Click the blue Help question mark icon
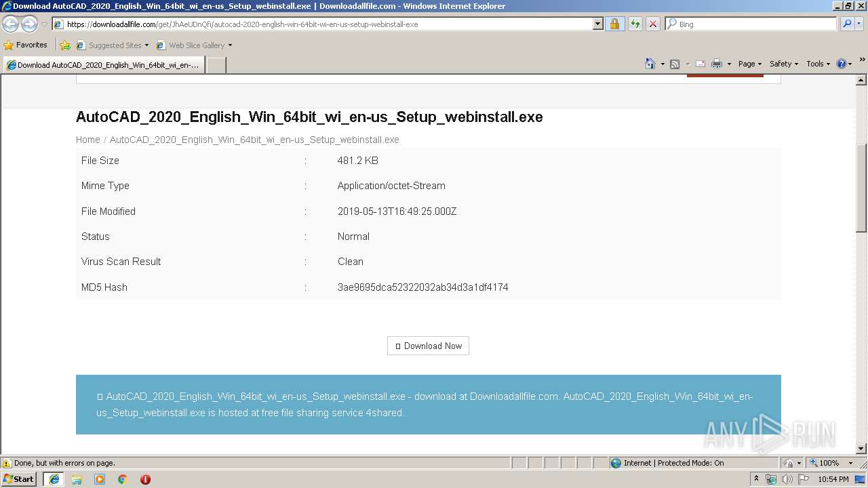The image size is (868, 488). 841,64
